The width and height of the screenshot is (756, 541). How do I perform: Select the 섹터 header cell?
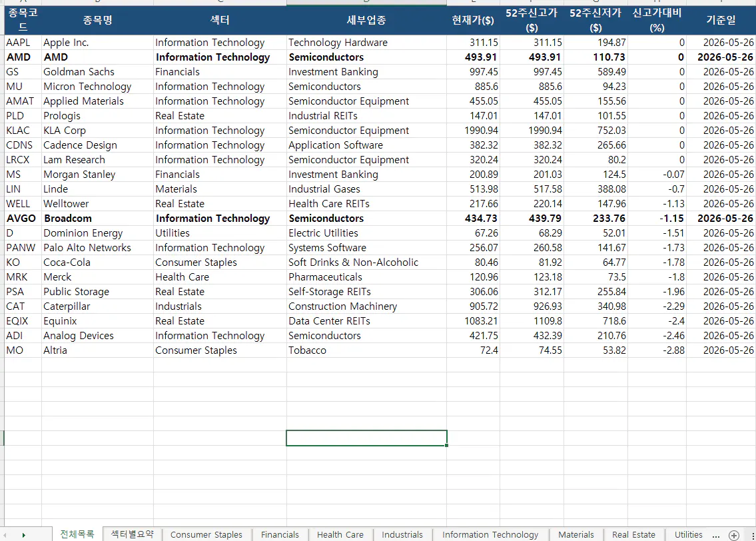220,20
